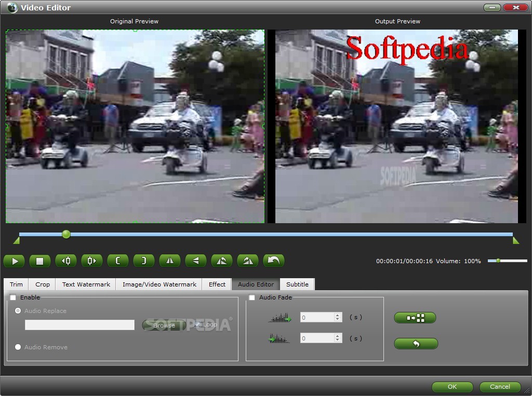
Task: Click the Video Editor app icon in title bar
Action: click(12, 7)
